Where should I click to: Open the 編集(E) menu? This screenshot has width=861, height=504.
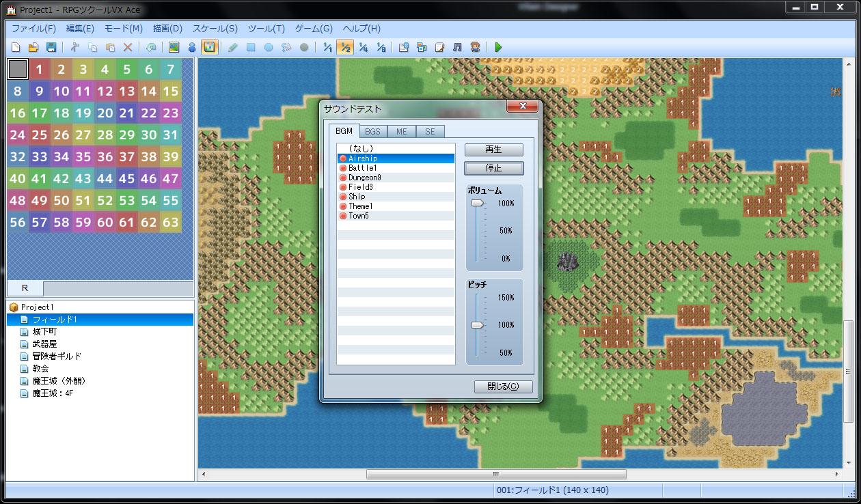[x=80, y=29]
